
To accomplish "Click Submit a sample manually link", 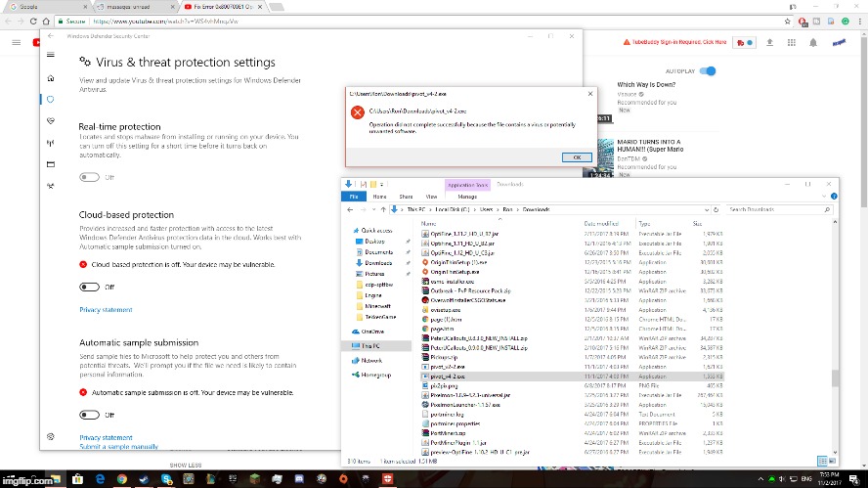I will [x=118, y=447].
